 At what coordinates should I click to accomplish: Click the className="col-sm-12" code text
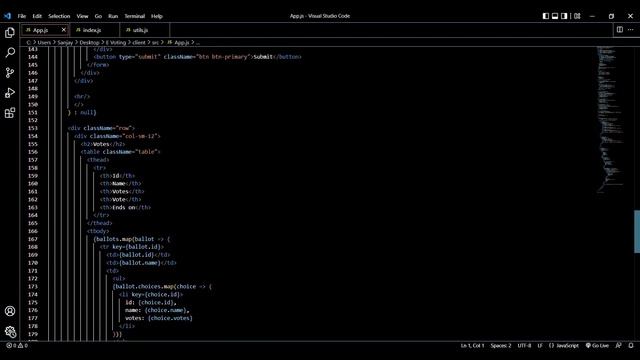click(125, 136)
